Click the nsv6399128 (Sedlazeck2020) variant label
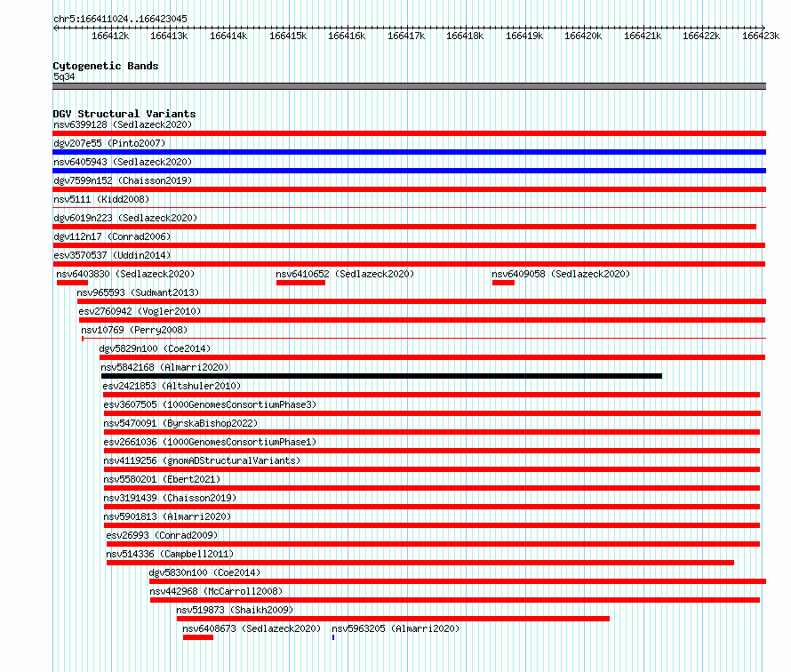This screenshot has height=672, width=791. click(123, 124)
